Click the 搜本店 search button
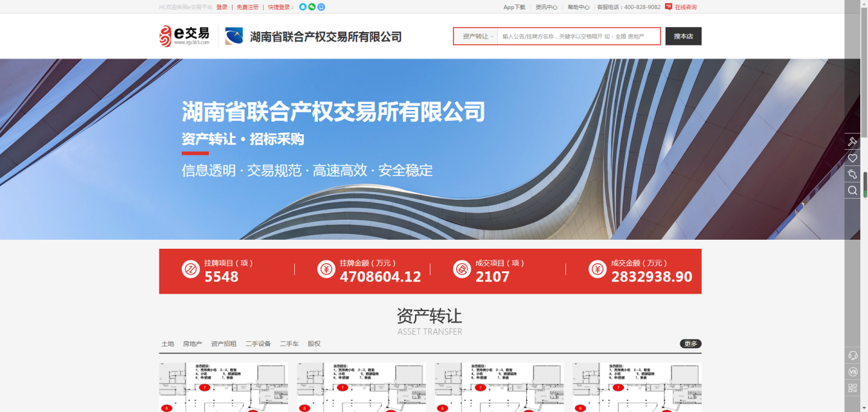Viewport: 868px width, 412px height. (683, 37)
